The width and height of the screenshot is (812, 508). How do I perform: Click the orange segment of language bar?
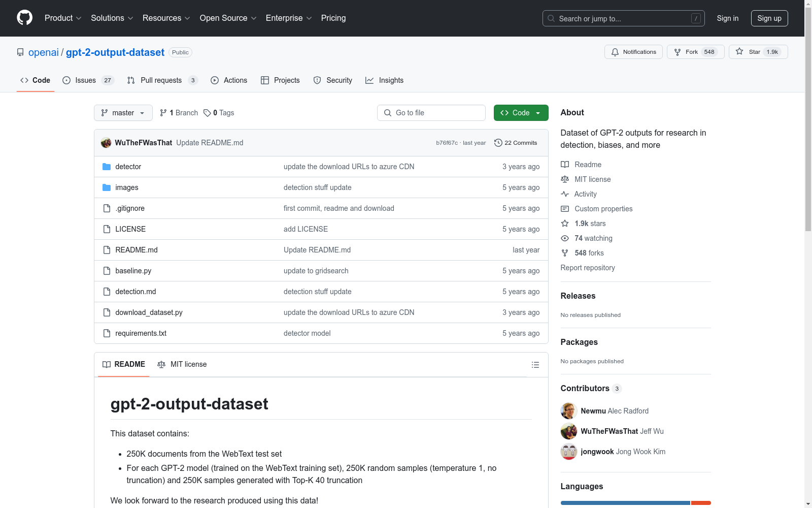coord(701,503)
